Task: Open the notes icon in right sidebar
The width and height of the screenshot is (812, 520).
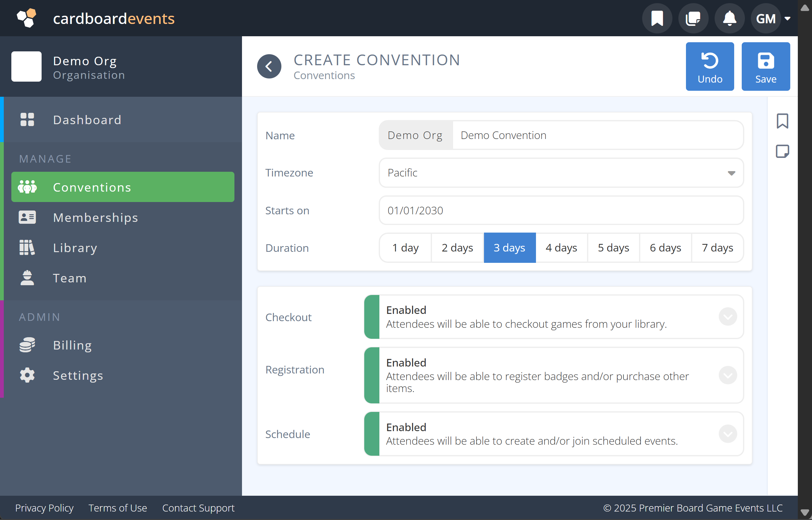Action: coord(783,151)
